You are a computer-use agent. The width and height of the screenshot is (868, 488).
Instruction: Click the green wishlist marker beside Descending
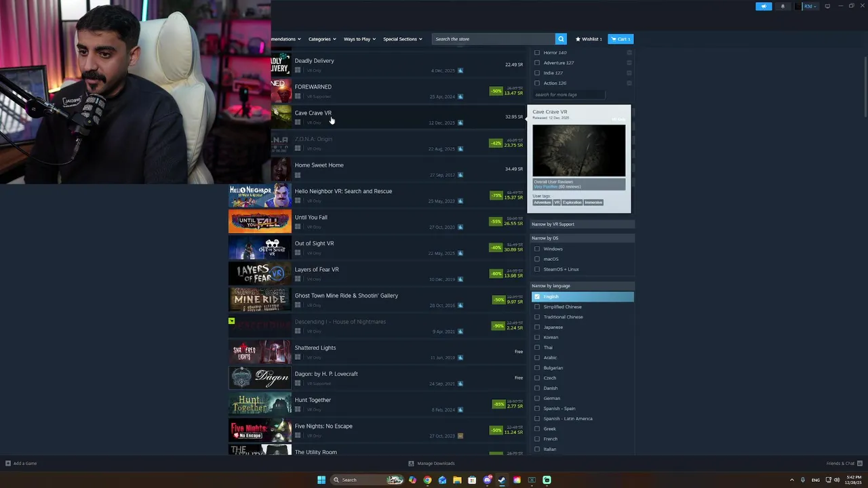click(x=231, y=321)
